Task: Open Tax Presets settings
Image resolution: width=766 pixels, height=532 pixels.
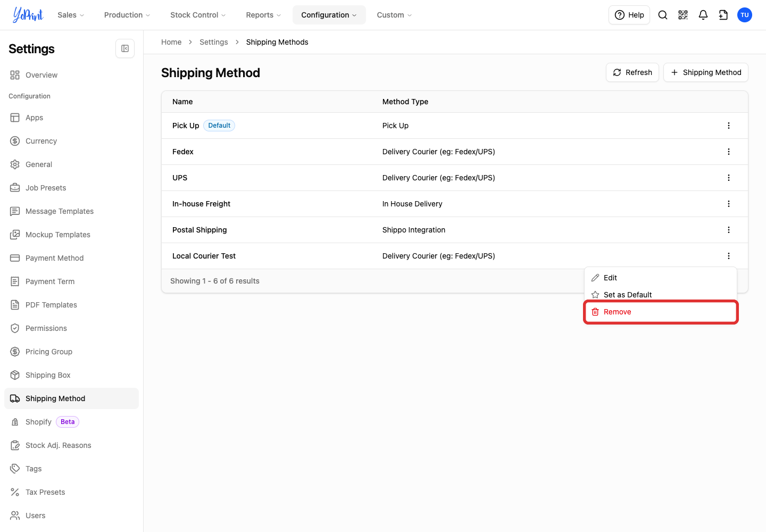Action: pos(71,492)
